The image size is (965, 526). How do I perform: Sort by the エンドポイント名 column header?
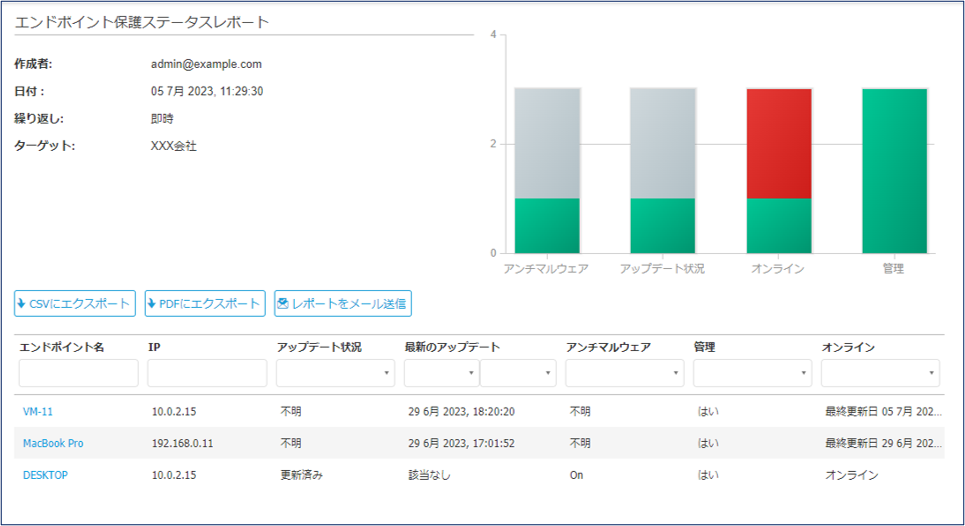tap(61, 347)
